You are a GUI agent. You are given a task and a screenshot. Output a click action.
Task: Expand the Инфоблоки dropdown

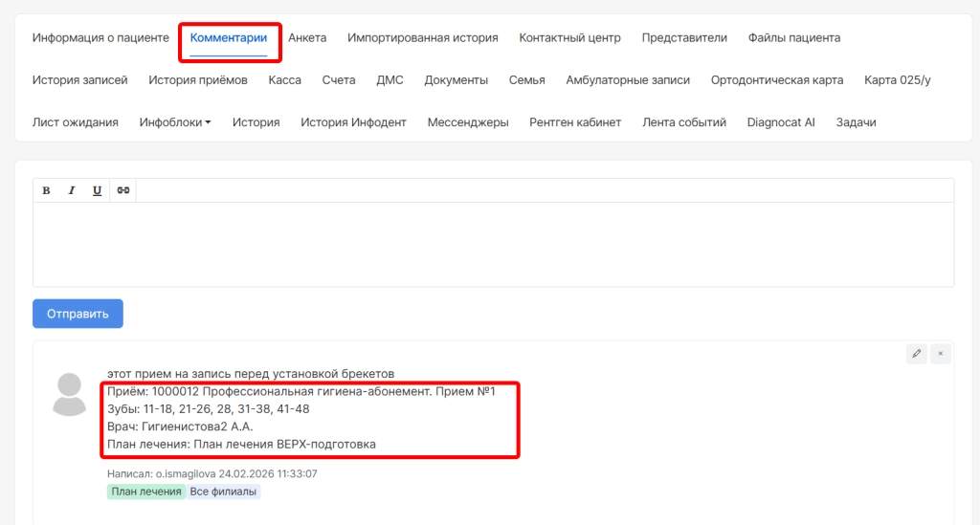tap(175, 122)
